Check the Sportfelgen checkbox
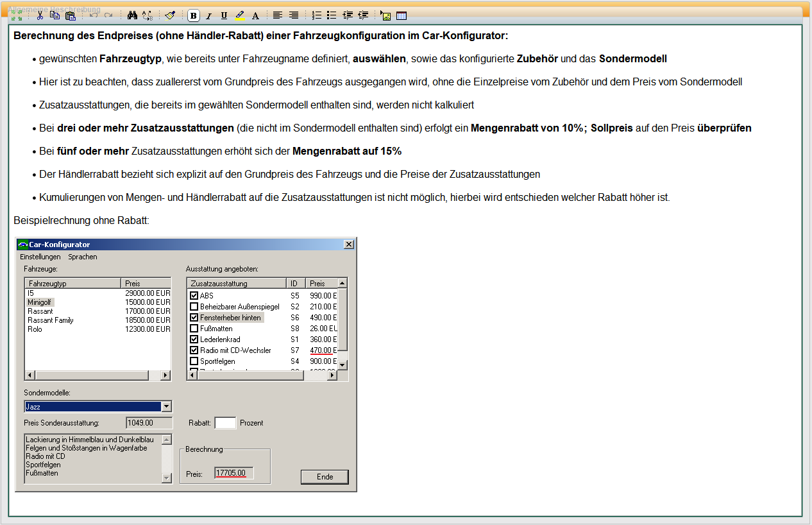This screenshot has height=525, width=812. [194, 361]
